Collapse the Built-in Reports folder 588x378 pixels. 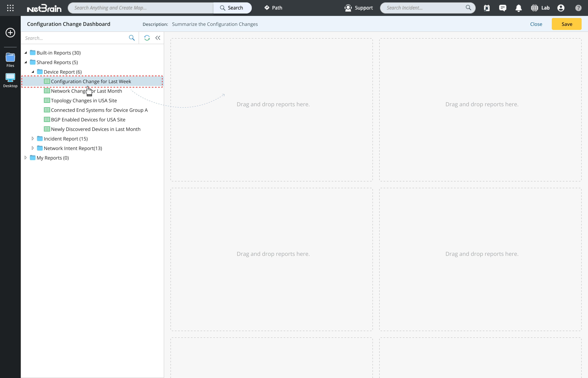pos(25,53)
